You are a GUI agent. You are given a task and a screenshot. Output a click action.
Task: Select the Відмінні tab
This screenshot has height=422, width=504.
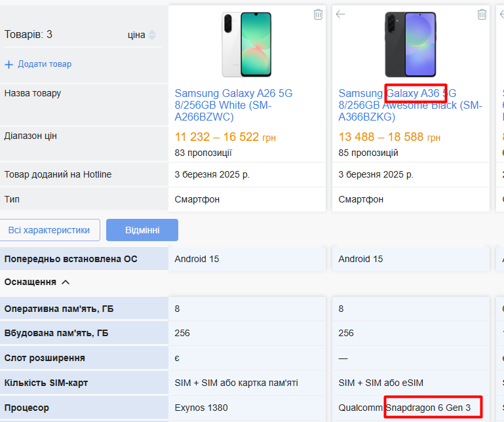pyautogui.click(x=142, y=230)
